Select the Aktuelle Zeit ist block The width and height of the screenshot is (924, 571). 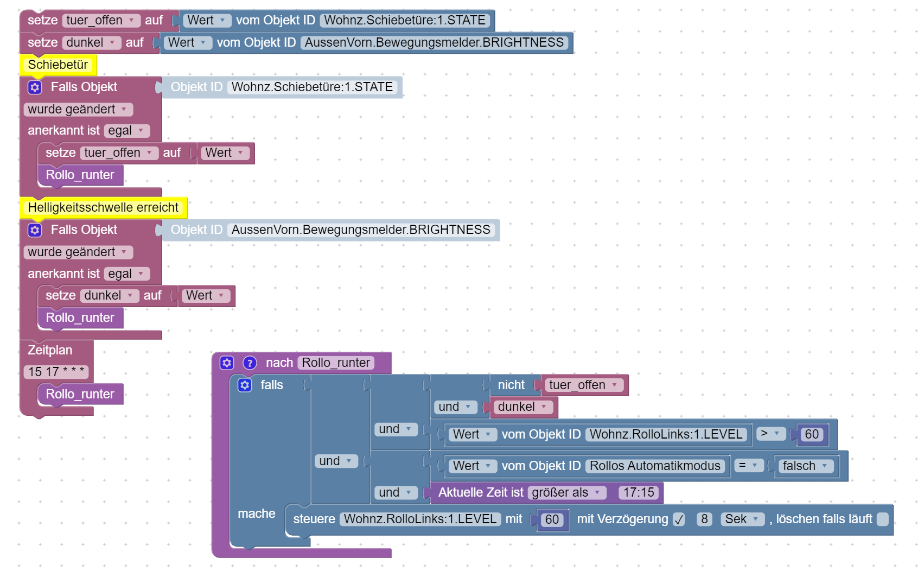[x=480, y=493]
